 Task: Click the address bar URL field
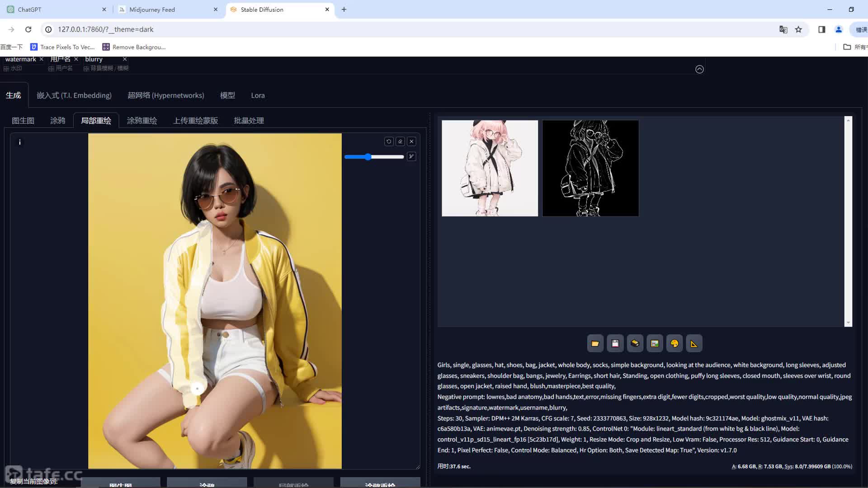pyautogui.click(x=407, y=29)
